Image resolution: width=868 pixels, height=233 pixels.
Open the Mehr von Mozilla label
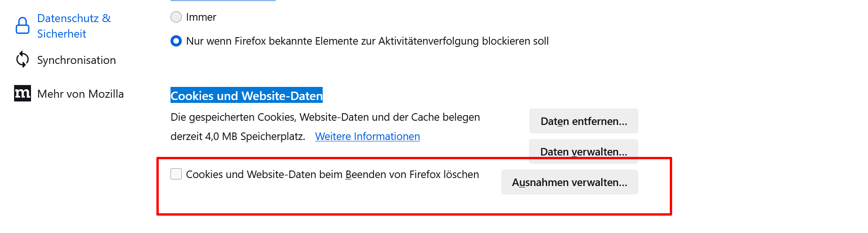pos(80,94)
